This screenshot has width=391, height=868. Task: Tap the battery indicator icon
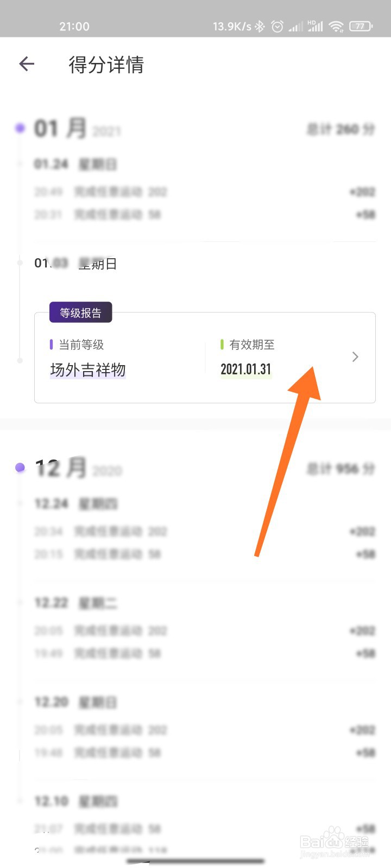361,26
